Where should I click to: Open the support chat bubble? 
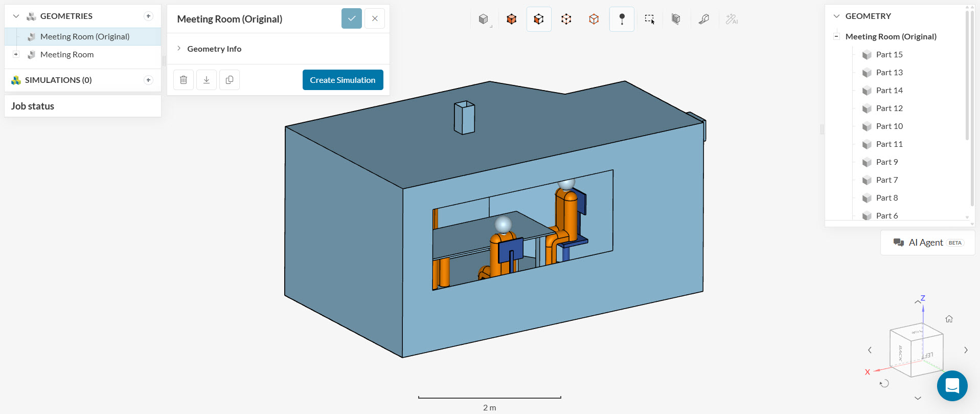(x=952, y=385)
